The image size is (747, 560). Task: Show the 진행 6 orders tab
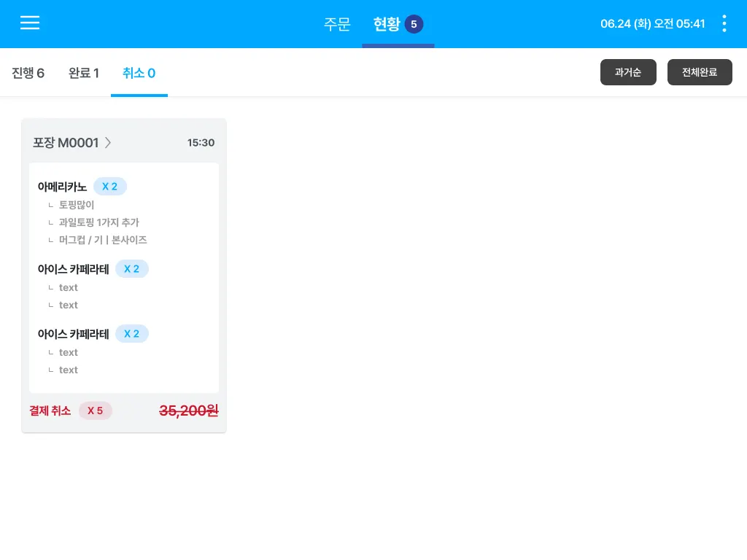tap(28, 73)
